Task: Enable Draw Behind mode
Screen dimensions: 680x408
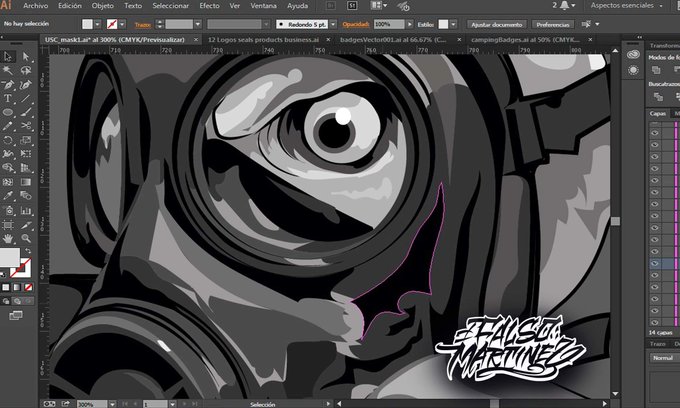Action: 17,301
